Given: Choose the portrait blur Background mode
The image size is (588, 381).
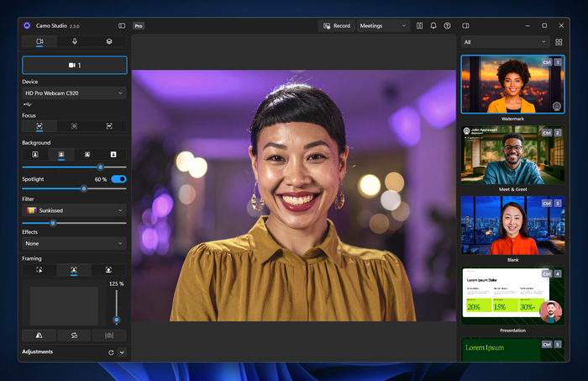Looking at the screenshot, I should (x=61, y=154).
